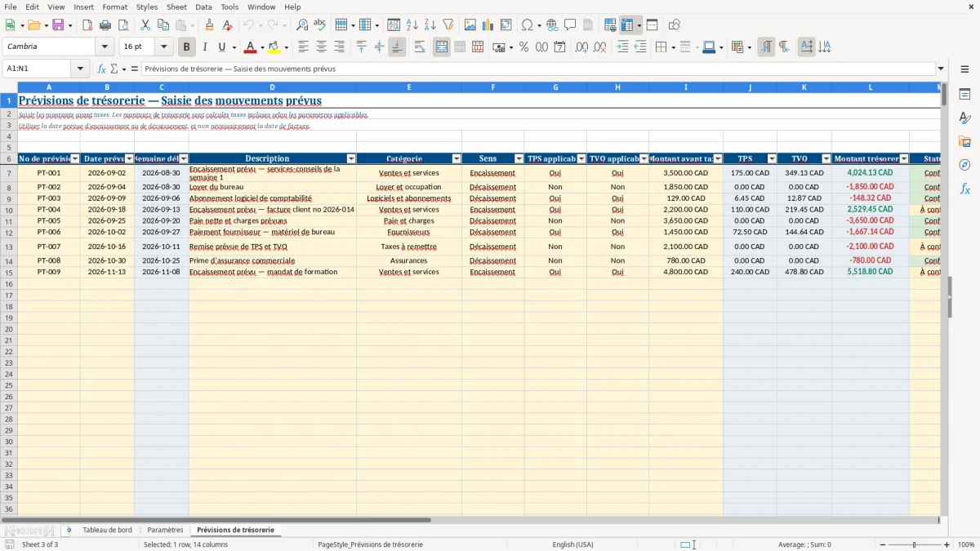Open the Freeze Rows and Columns dropdown arrow
The width and height of the screenshot is (980, 551).
click(639, 25)
